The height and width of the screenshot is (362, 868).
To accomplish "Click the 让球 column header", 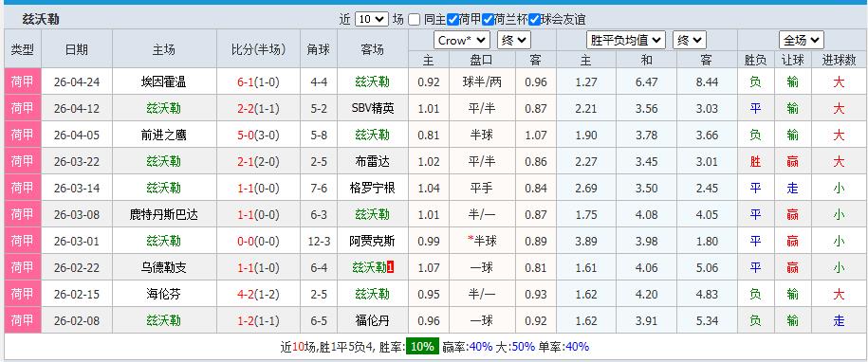I will pyautogui.click(x=793, y=60).
